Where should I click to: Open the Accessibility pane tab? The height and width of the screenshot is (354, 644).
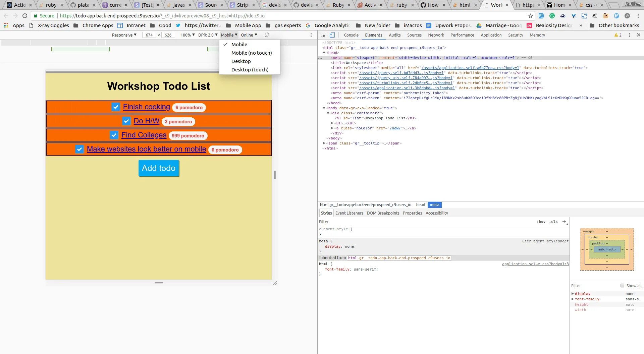437,213
